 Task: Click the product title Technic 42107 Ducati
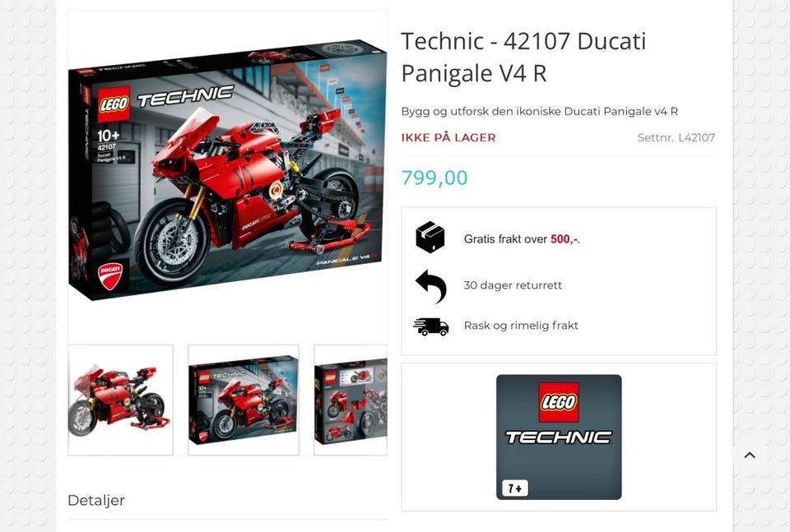(523, 57)
